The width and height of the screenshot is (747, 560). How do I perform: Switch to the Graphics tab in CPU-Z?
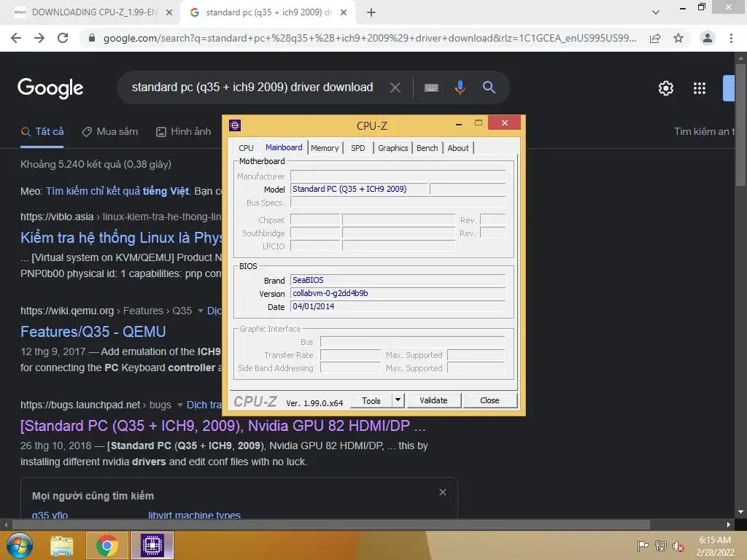[392, 148]
